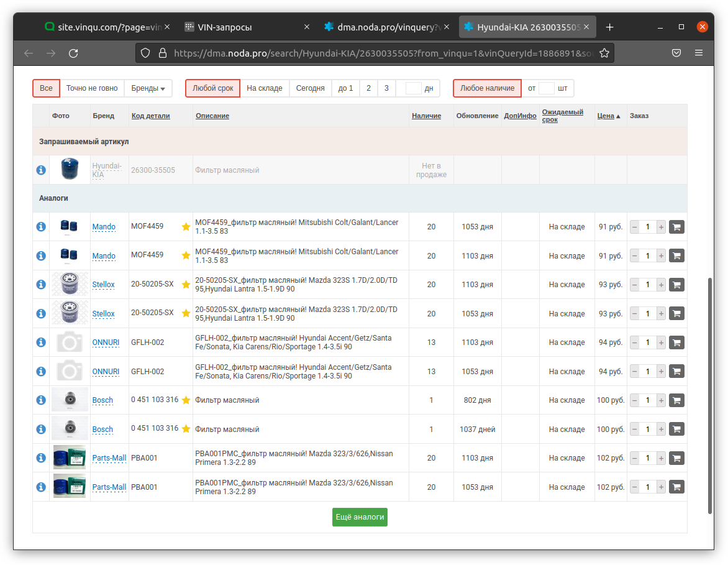728x565 pixels.
Task: Open info icon for Stellox 1053 дня row
Action: [41, 314]
